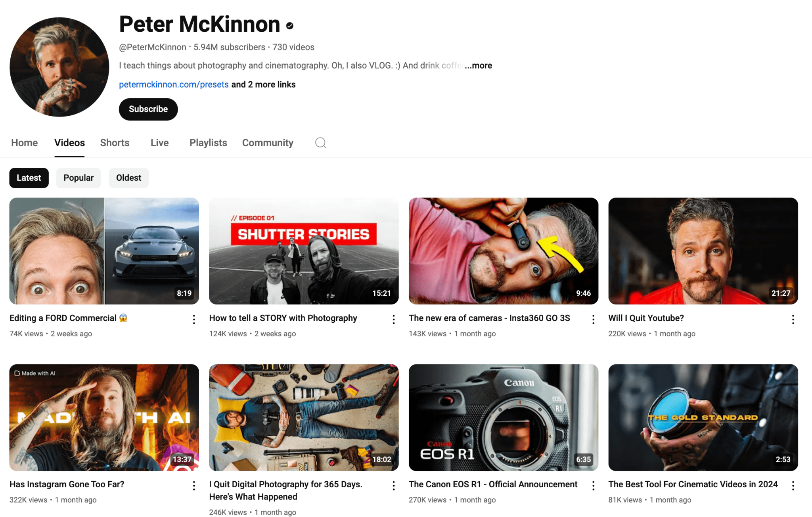Open 'and 2 more links'

tap(263, 84)
